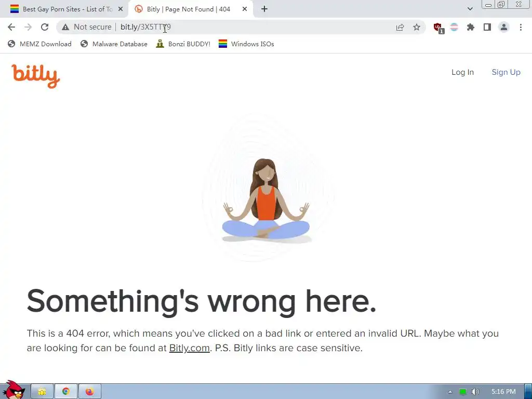This screenshot has width=532, height=399.
Task: Reload the Bitly page
Action: 45,27
